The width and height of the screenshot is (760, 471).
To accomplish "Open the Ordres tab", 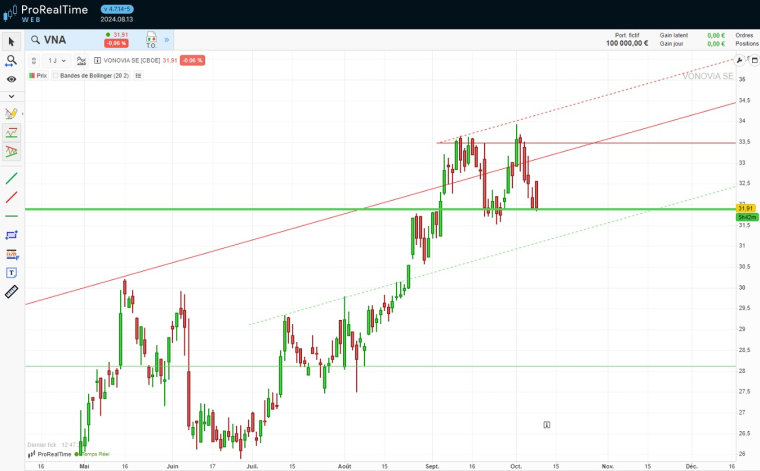I will point(744,35).
